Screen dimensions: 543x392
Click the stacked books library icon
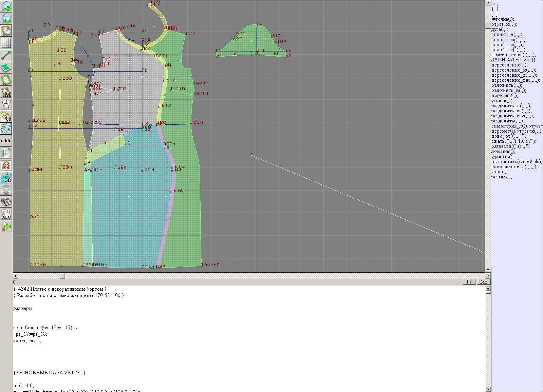point(6,202)
